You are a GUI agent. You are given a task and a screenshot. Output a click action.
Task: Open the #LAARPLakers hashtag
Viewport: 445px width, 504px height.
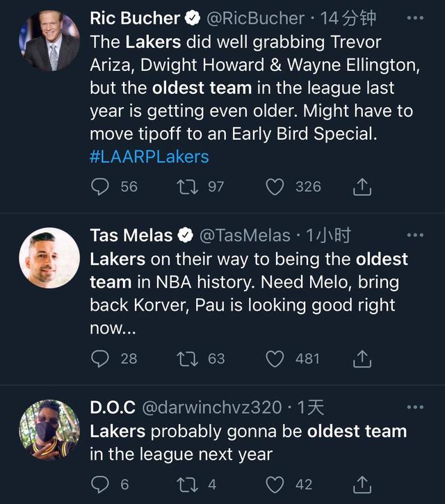pos(149,156)
